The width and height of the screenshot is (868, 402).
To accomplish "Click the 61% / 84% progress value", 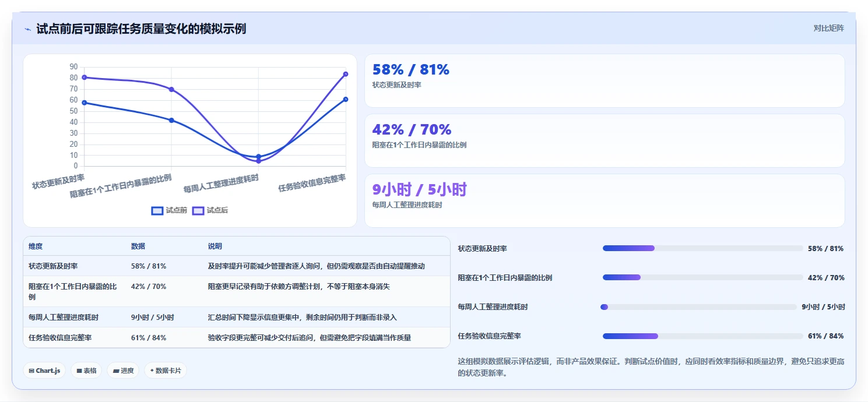I will 825,336.
